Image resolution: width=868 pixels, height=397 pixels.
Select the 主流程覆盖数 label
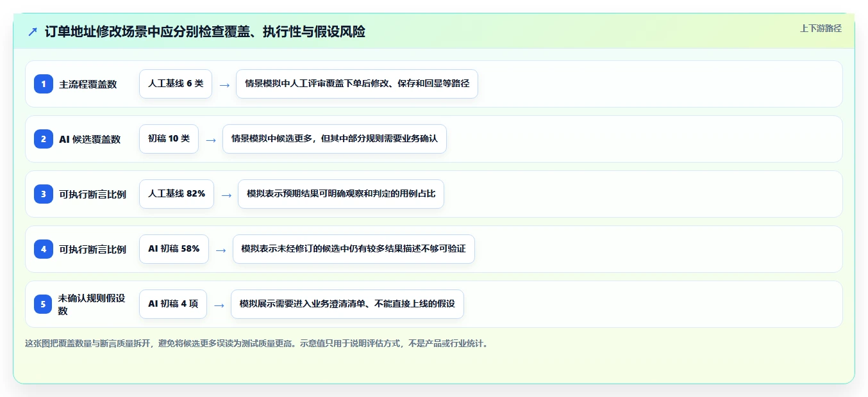coord(88,84)
